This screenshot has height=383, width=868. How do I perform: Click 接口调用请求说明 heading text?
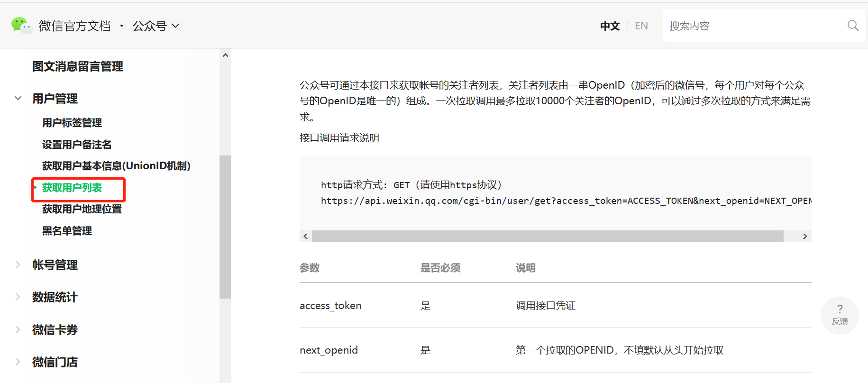coord(339,138)
